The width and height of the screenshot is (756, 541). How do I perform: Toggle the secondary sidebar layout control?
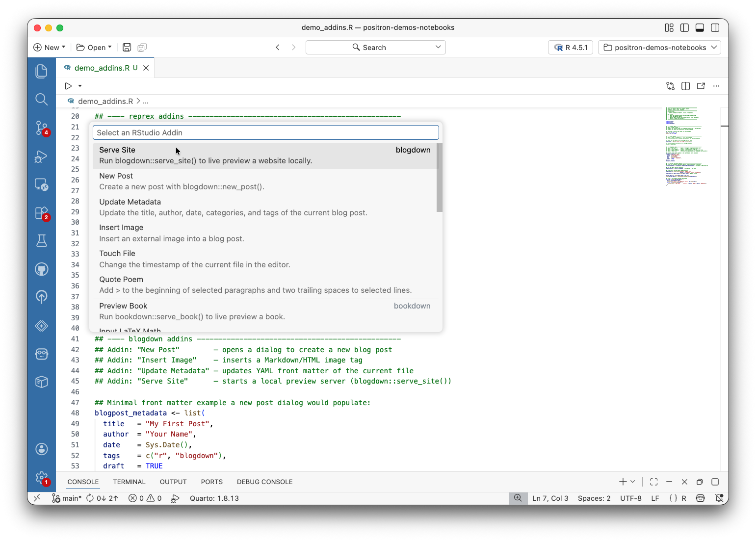click(715, 27)
